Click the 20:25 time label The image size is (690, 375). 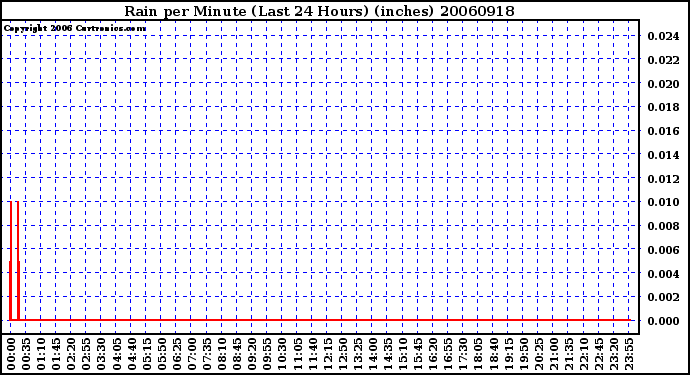click(538, 354)
